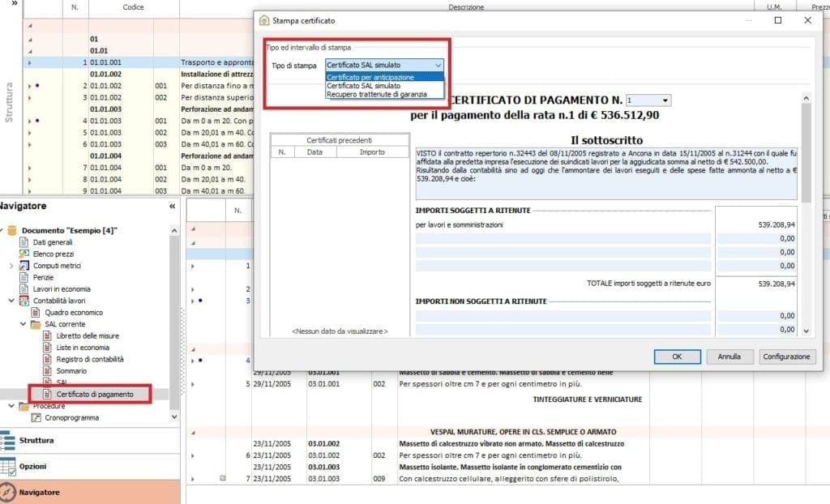Expand the Computi metrici node
The image size is (830, 504).
11,266
